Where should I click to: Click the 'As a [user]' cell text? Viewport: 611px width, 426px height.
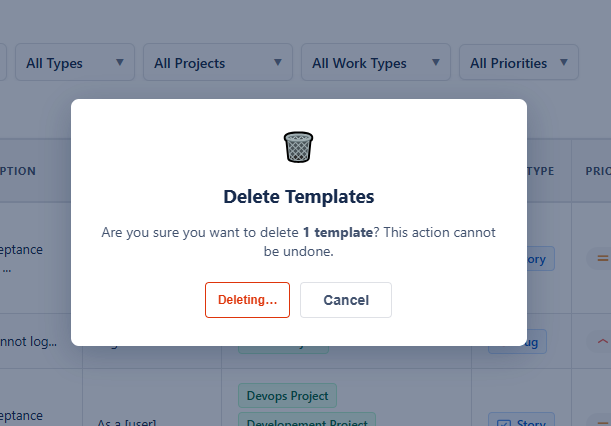[x=127, y=422]
